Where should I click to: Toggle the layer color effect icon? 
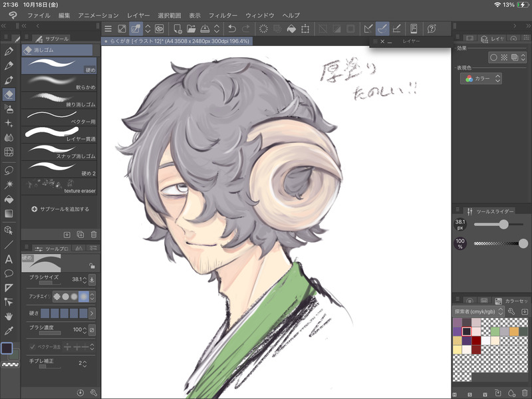pyautogui.click(x=514, y=57)
